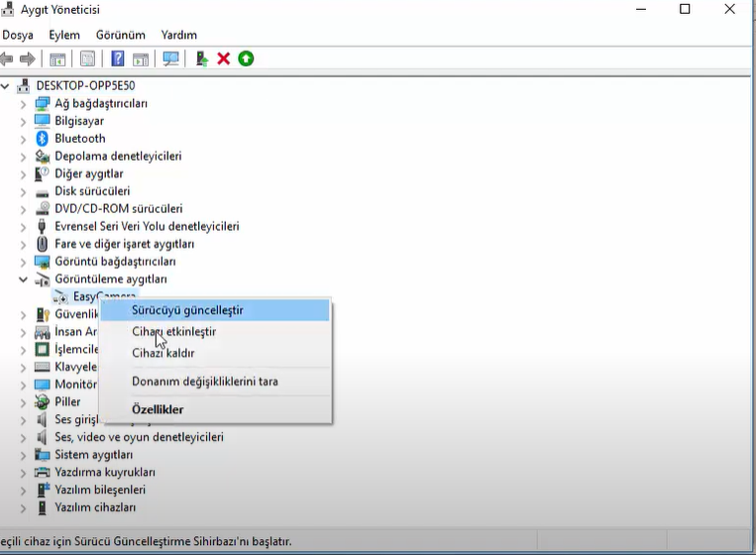Click the update driver toolbar icon

(x=202, y=58)
